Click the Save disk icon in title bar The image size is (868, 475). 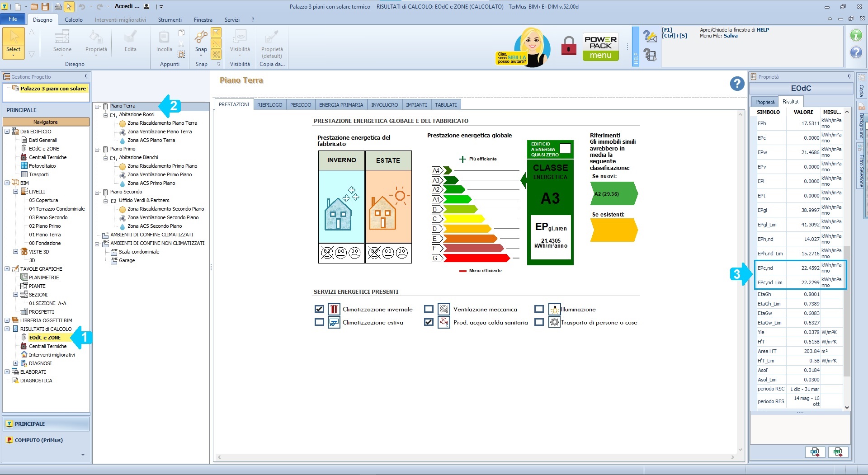[45, 7]
